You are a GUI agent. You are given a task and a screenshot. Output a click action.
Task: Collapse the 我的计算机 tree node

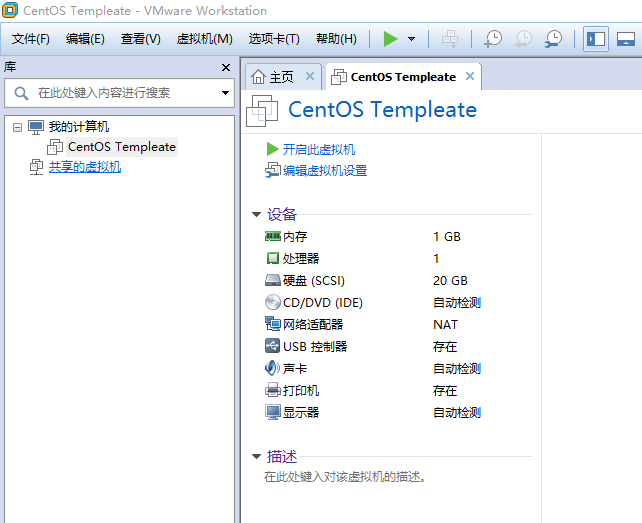(17, 127)
